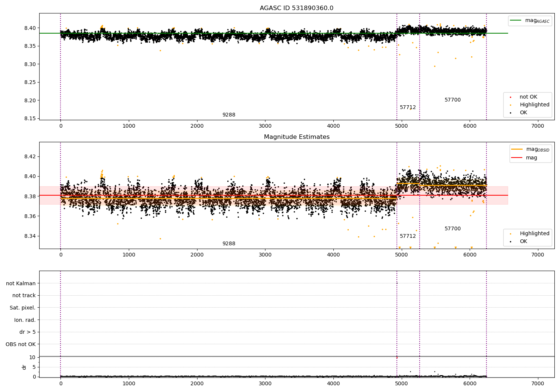Click the "9288" annotation in the AGASC ID plot
The width and height of the screenshot is (560, 392).
pyautogui.click(x=229, y=115)
